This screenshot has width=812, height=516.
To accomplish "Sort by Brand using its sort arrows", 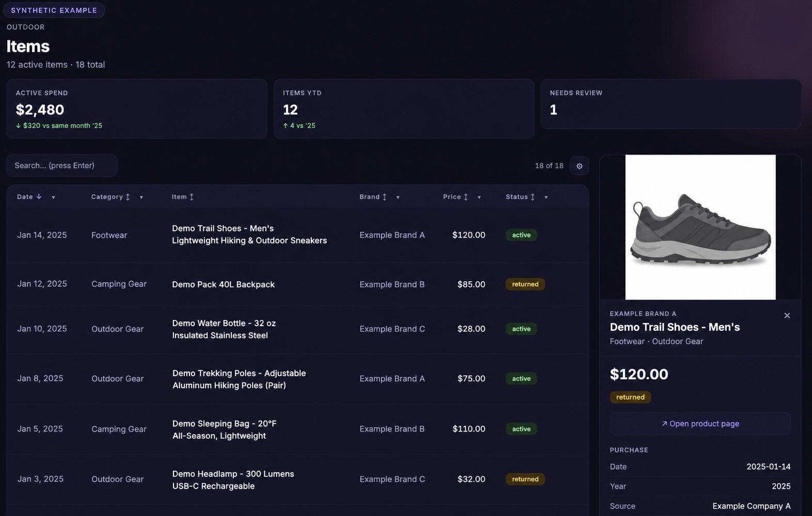I will pos(384,197).
